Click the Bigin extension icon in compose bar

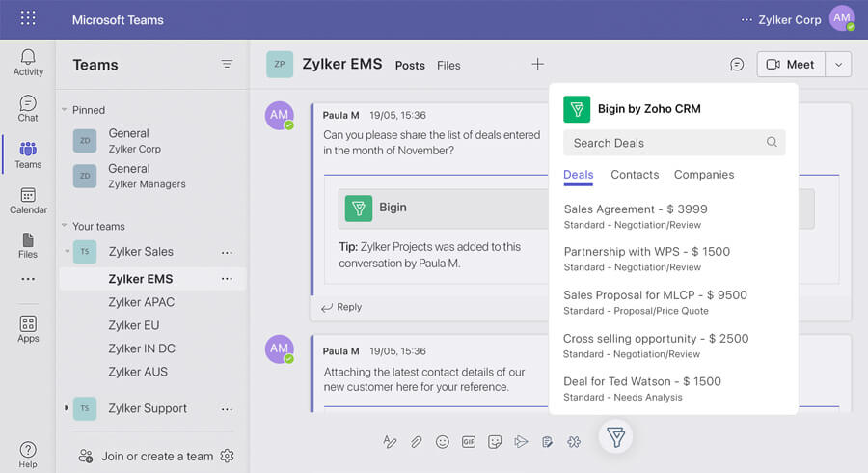click(x=615, y=437)
